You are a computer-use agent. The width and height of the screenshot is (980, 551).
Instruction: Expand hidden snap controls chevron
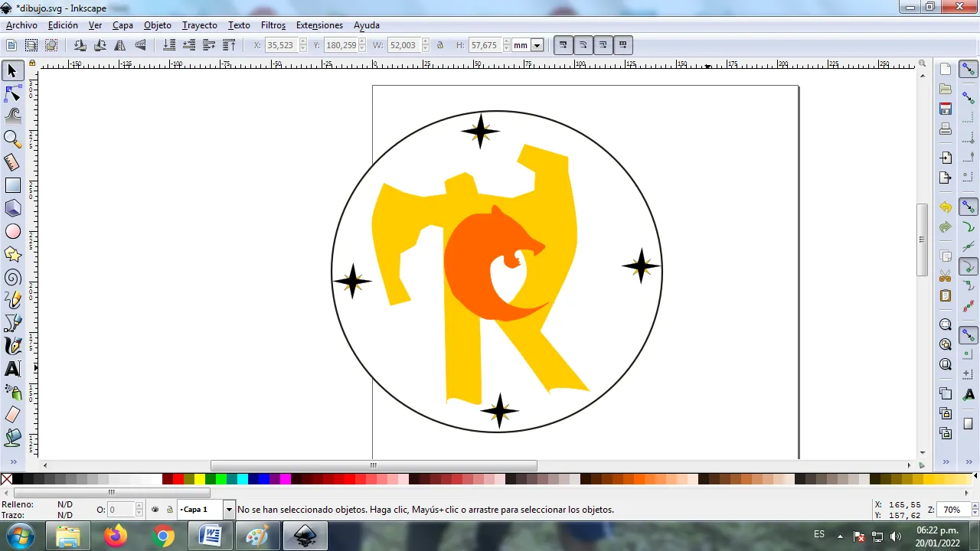(x=969, y=462)
